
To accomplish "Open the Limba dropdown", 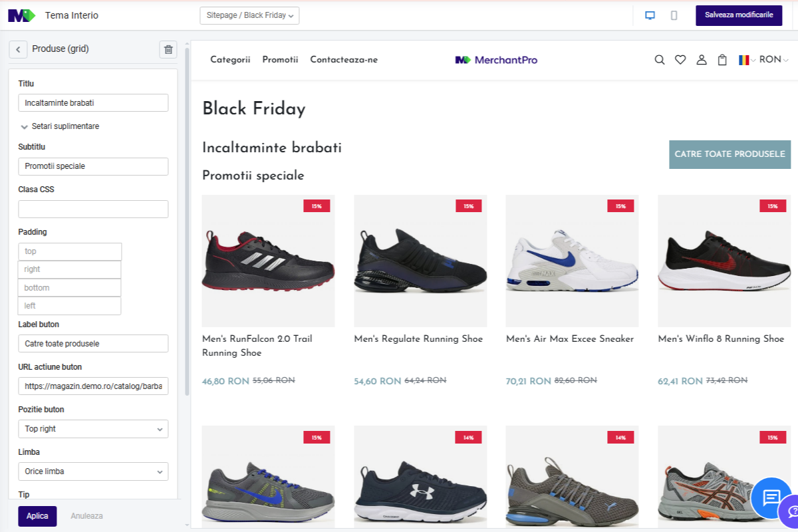I will 93,471.
